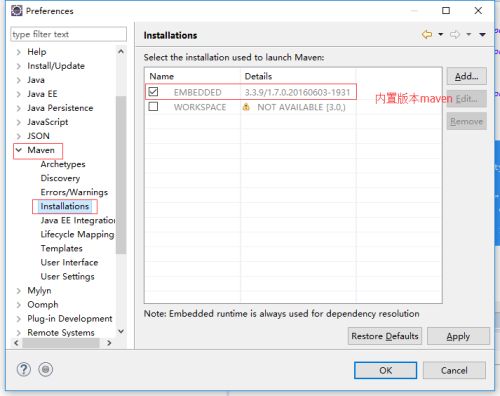
Task: Click the tree scroll up arrow
Action: coord(121,51)
